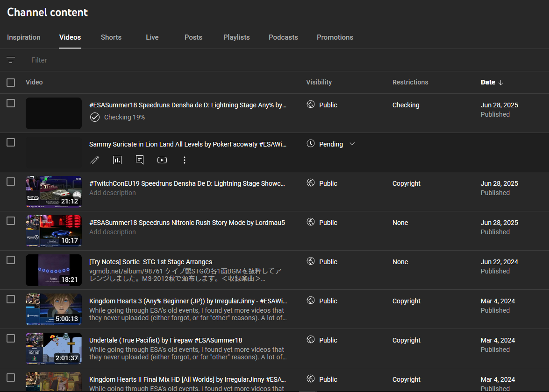Click Copyright restriction for Kingdom Hearts 3 video
This screenshot has height=392, width=549.
(406, 301)
